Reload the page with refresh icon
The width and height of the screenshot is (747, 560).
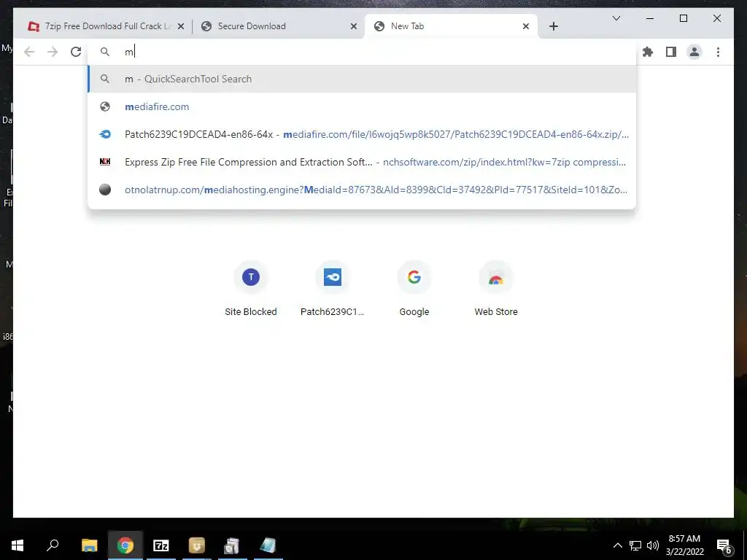coord(76,52)
